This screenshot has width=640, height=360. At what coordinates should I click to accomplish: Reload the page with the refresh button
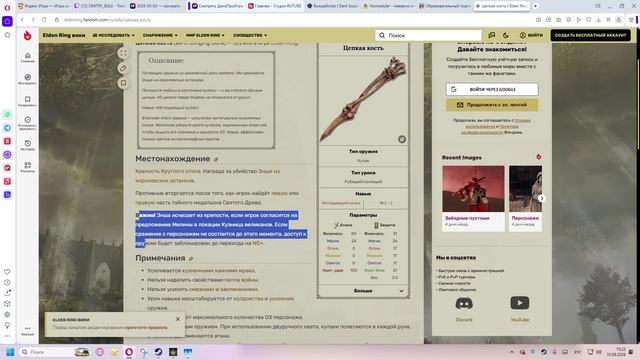[44, 20]
